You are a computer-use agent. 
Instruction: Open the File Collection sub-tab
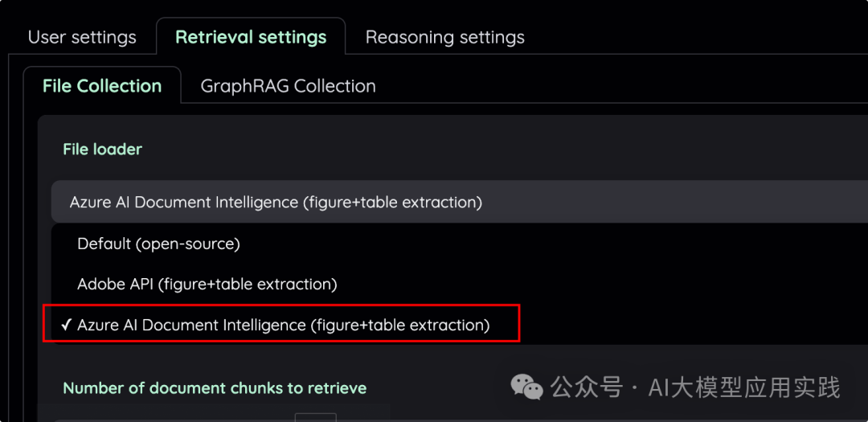tap(102, 86)
